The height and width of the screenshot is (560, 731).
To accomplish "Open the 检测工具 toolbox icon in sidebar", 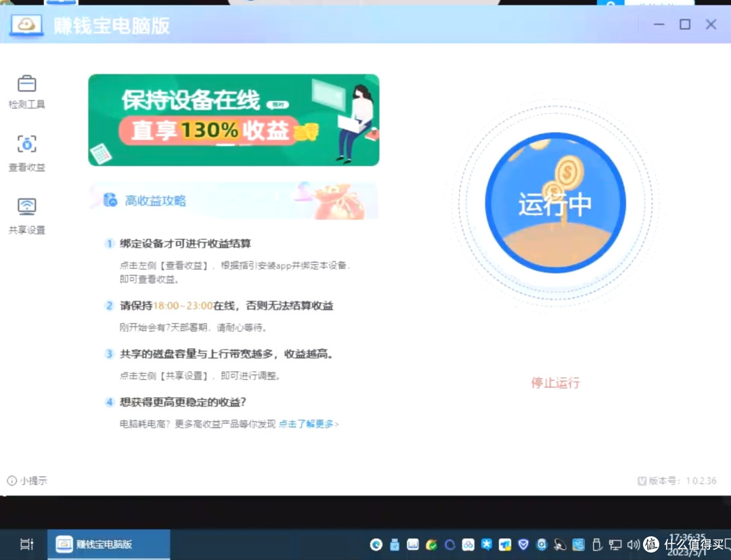I will pyautogui.click(x=26, y=84).
